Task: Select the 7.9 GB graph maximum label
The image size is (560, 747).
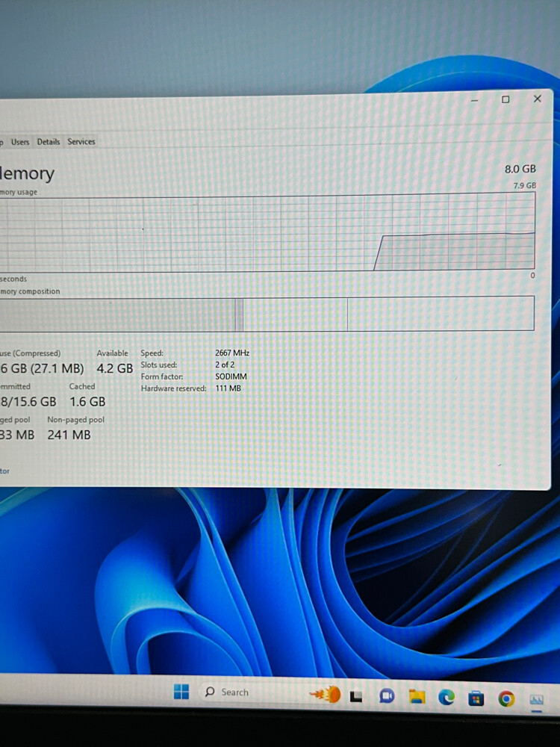Action: (524, 185)
